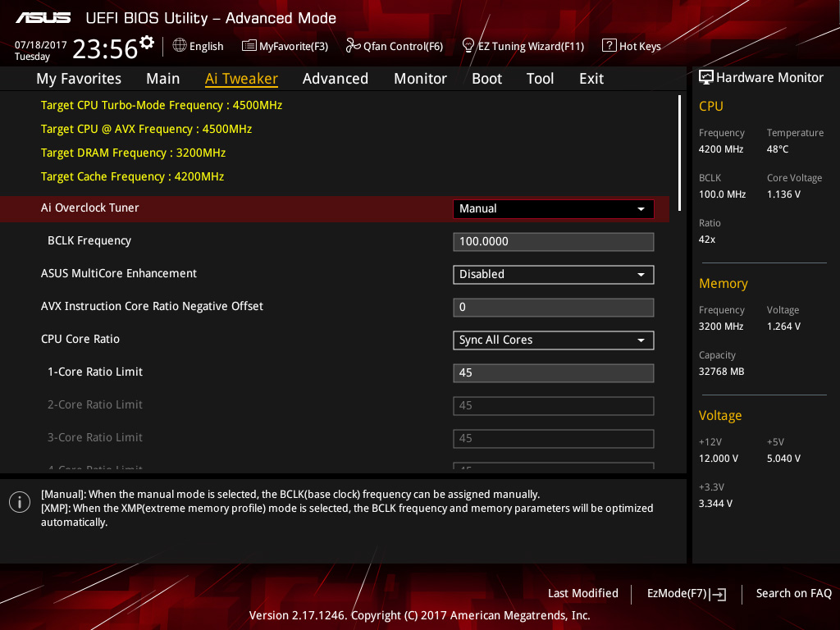Screen dimensions: 840x630
Task: Click the Hot Keys question mark icon
Action: [609, 46]
